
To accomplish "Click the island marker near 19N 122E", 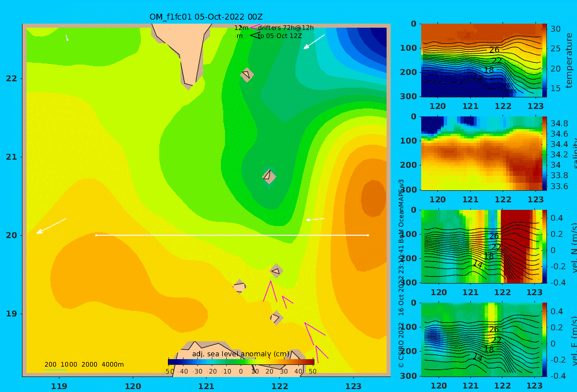I will click(x=276, y=318).
